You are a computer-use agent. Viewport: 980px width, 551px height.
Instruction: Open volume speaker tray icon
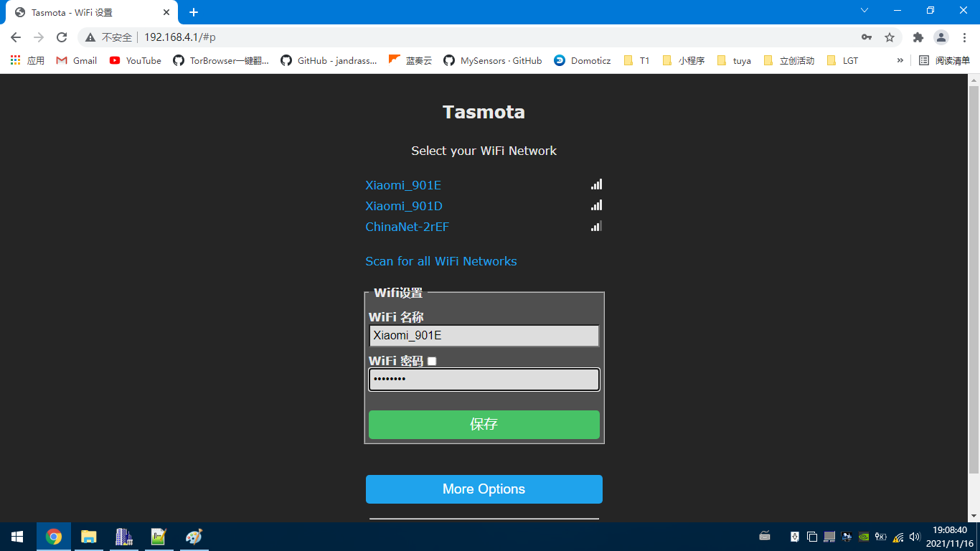[x=915, y=537]
